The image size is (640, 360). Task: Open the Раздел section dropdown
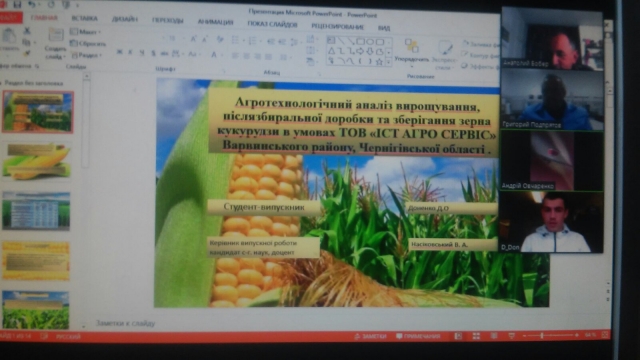(x=86, y=55)
